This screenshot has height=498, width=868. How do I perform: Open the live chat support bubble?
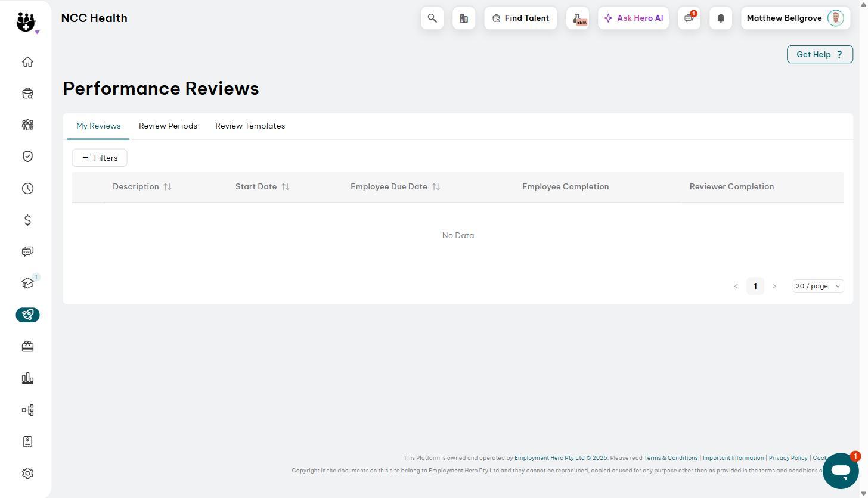pos(841,471)
